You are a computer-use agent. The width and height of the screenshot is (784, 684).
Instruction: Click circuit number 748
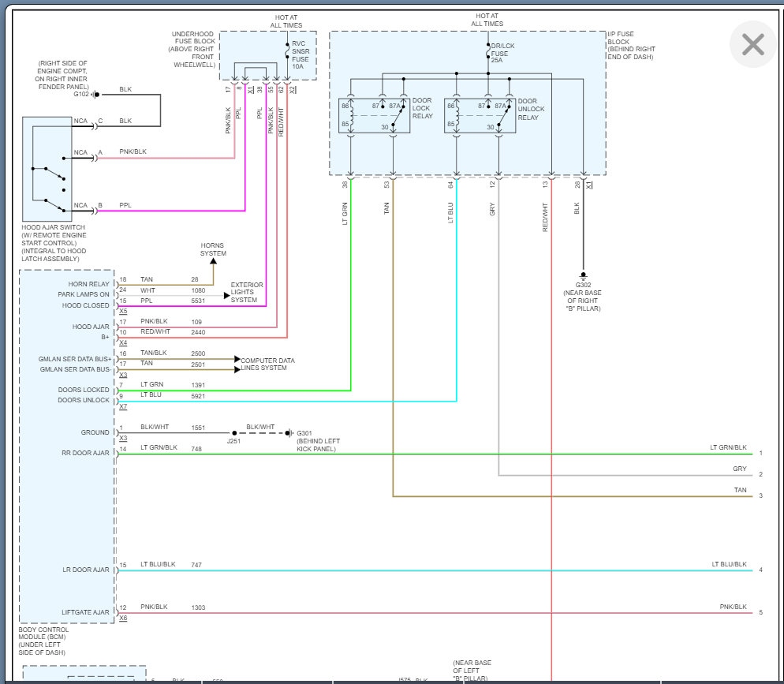[x=196, y=449]
